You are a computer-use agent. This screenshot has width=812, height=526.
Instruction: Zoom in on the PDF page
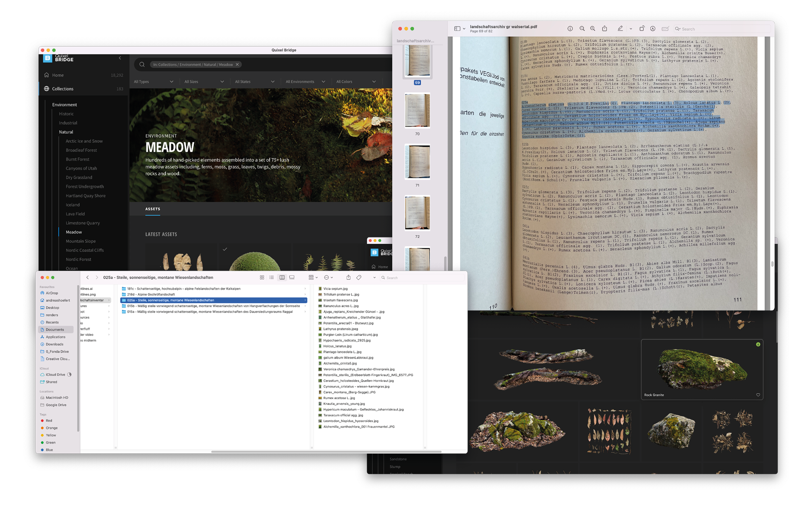pyautogui.click(x=592, y=29)
